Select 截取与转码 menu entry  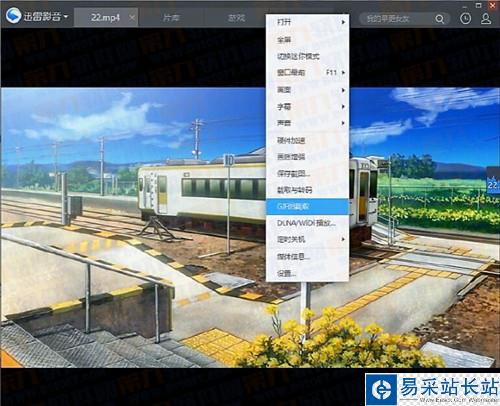307,190
